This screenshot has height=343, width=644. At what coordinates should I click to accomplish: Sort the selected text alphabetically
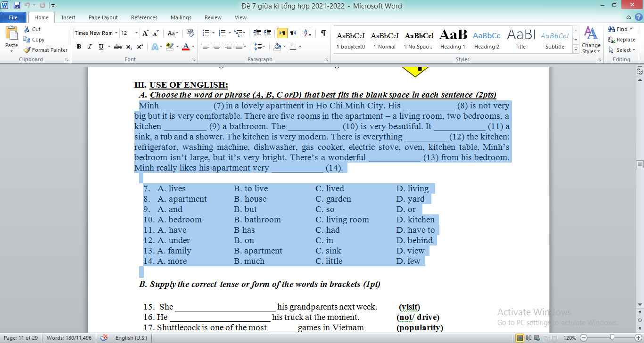coord(307,33)
